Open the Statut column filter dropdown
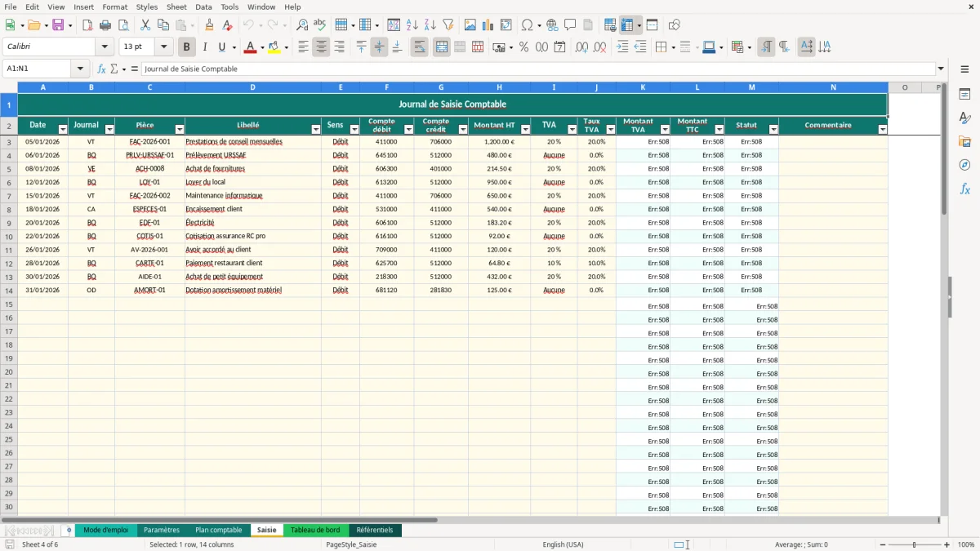The image size is (980, 551). [x=773, y=130]
